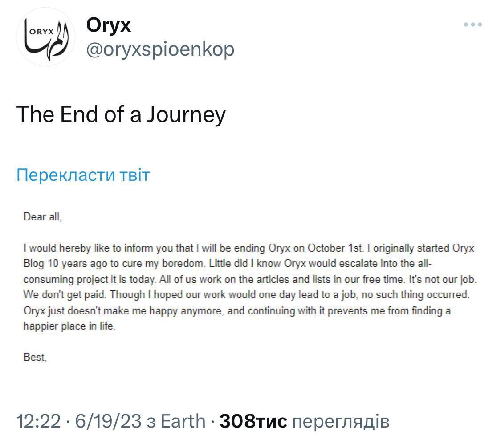The image size is (501, 448).
Task: Click the Earth location label
Action: tap(183, 421)
